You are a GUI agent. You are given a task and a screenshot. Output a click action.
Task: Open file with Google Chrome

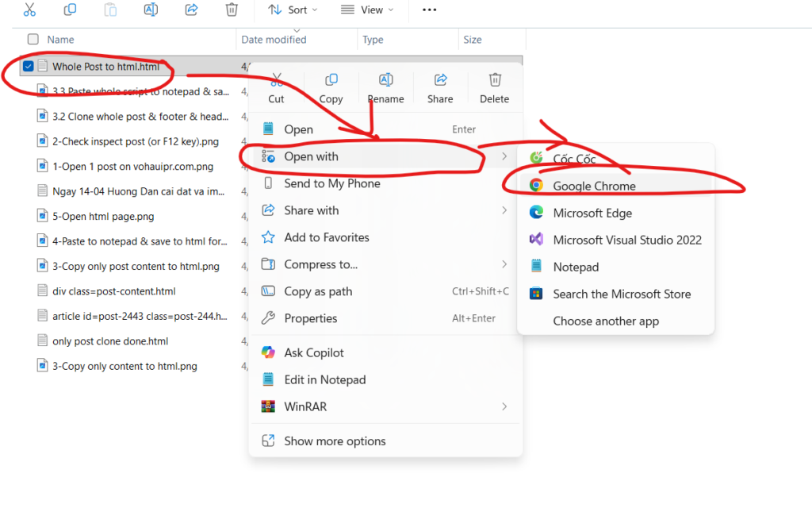pos(594,186)
